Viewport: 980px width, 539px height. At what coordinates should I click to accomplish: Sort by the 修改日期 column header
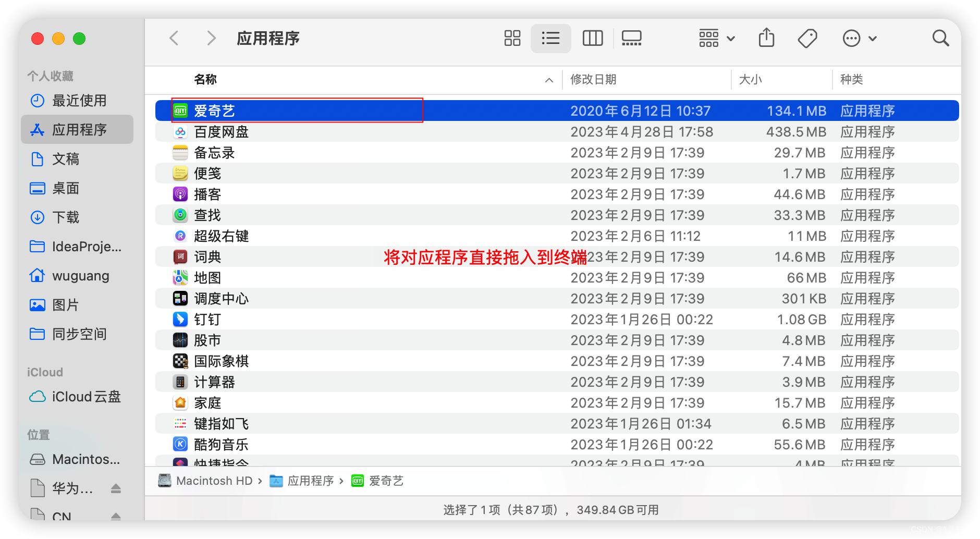pyautogui.click(x=593, y=79)
